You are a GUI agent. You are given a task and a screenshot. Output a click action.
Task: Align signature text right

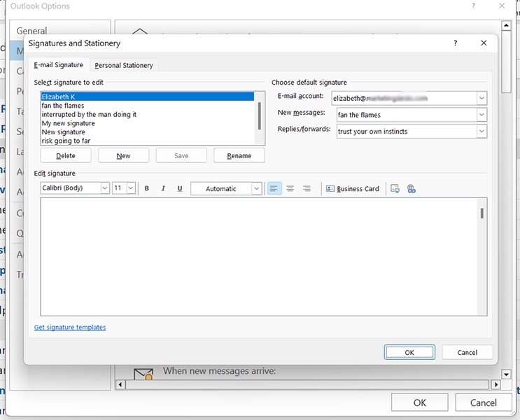point(307,188)
